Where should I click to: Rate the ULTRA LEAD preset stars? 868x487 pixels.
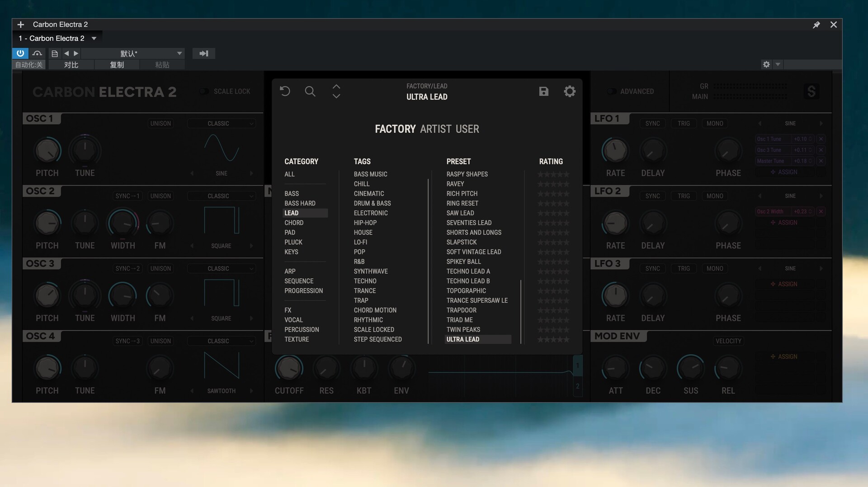tap(553, 340)
